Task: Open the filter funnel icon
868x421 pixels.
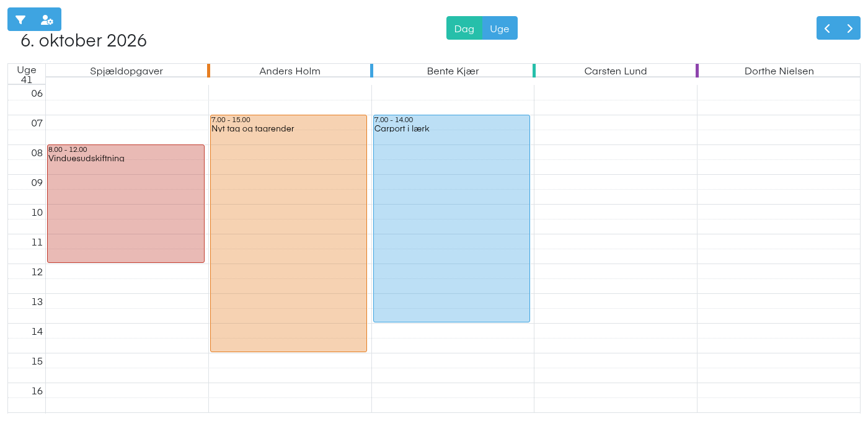Action: tap(20, 20)
